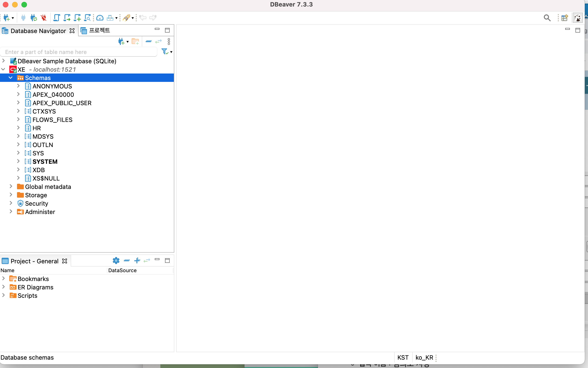Click the Security shield icon in tree
Viewport: 588px width, 368px height.
point(20,203)
